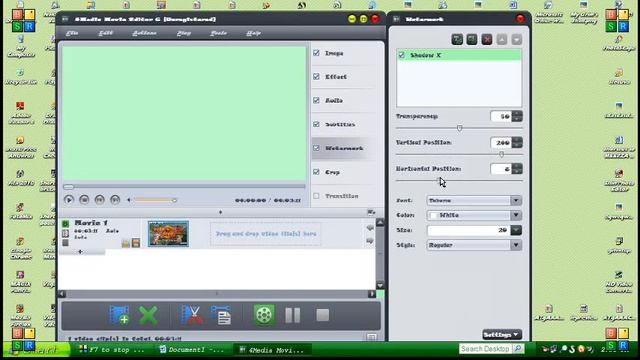Open the scissors Cut tool
Image resolution: width=640 pixels, height=360 pixels.
191,315
